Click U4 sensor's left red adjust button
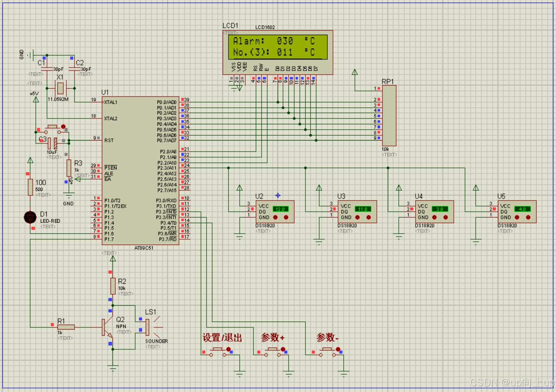556x392 pixels. click(434, 217)
